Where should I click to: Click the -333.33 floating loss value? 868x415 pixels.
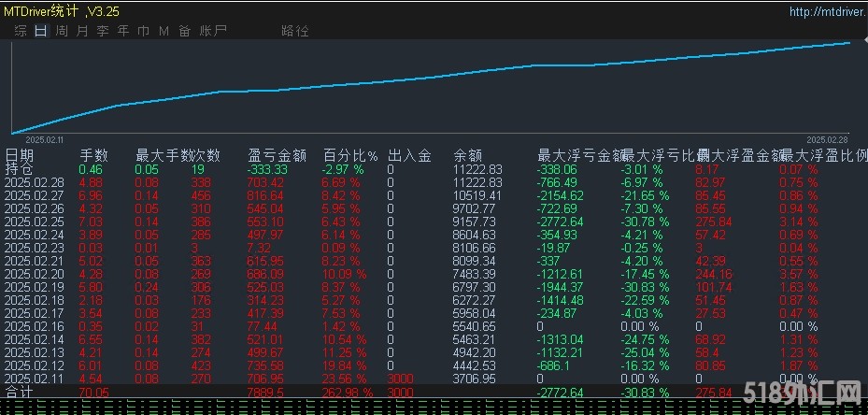(265, 169)
